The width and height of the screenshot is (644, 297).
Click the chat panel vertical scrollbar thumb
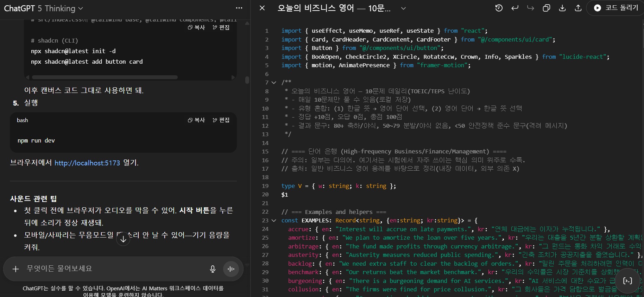(247, 80)
